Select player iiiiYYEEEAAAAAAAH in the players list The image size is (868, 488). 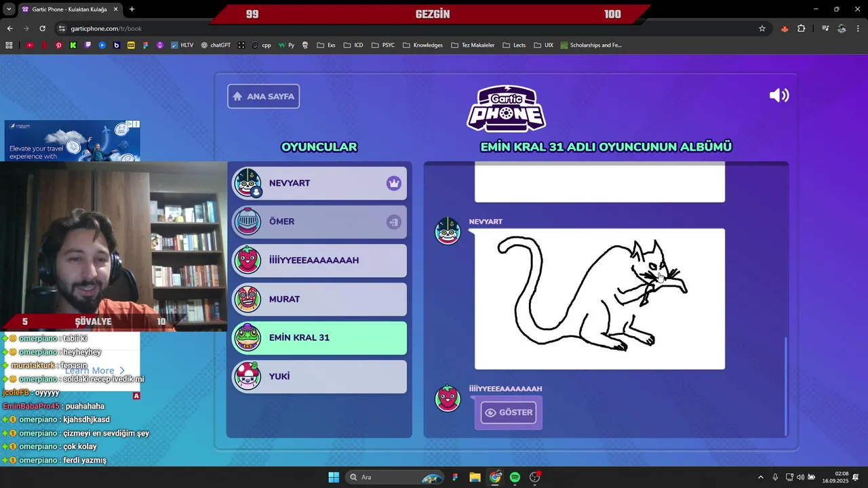pos(319,260)
